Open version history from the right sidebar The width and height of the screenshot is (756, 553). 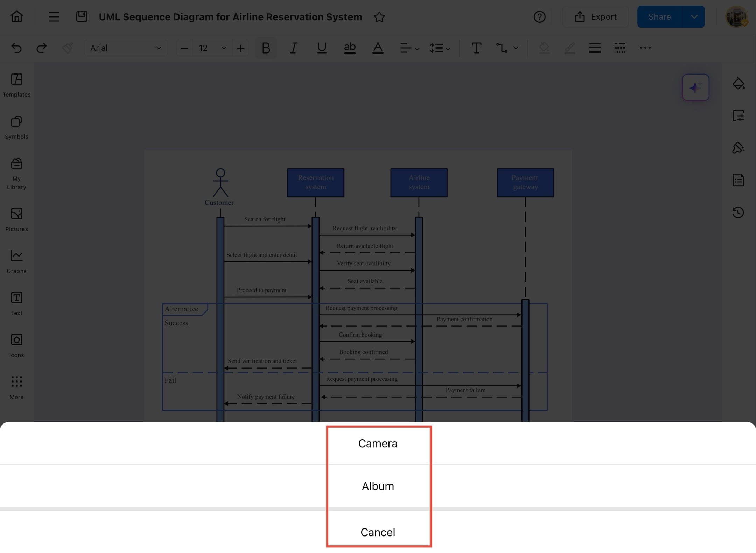pos(738,212)
